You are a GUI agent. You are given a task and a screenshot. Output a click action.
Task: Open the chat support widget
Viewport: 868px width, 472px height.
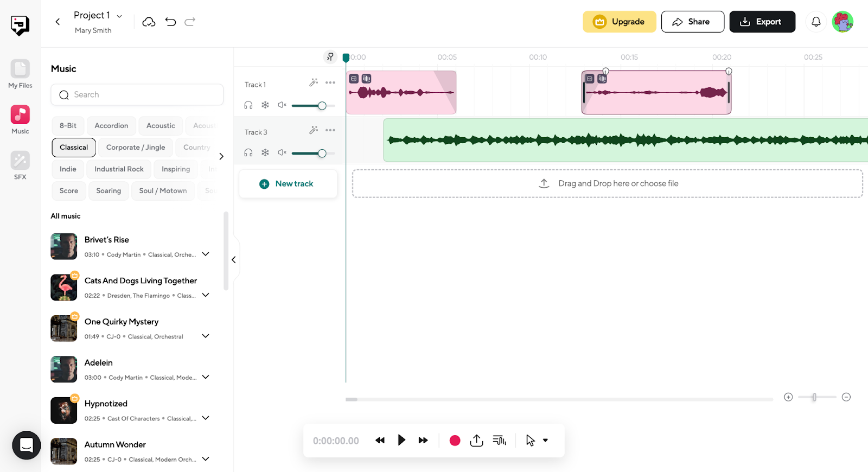[x=27, y=445]
